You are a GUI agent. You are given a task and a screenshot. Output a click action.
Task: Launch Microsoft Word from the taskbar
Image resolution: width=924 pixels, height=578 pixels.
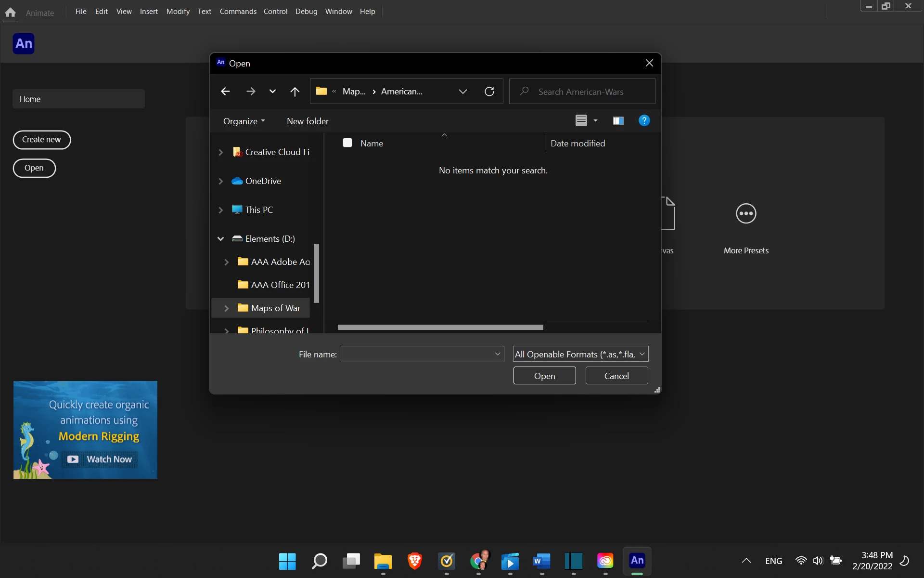coord(542,561)
